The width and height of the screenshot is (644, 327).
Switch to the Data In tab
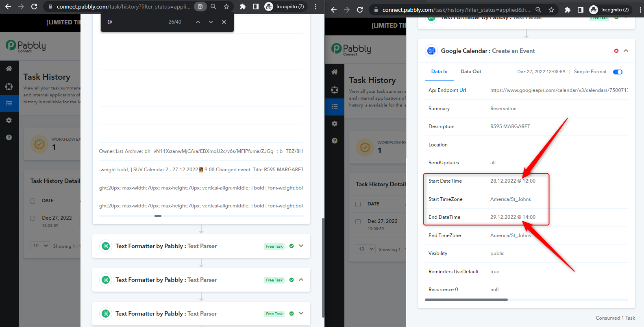point(439,72)
